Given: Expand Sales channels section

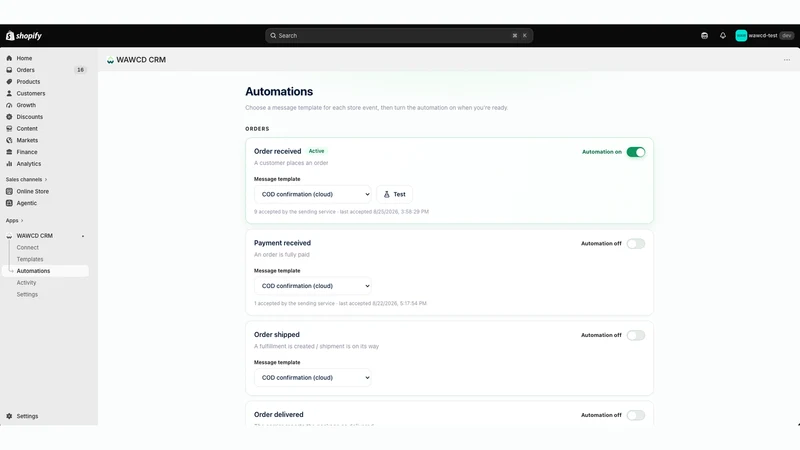Looking at the screenshot, I should [x=26, y=180].
